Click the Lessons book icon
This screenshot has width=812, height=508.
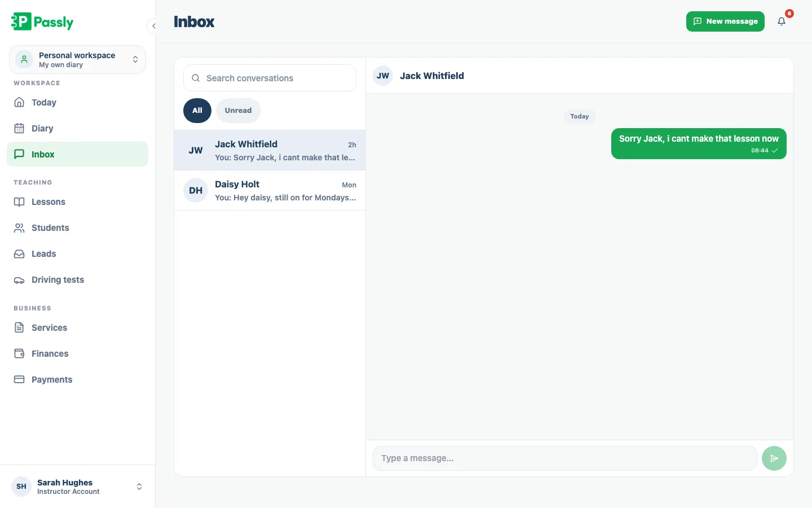coord(19,202)
